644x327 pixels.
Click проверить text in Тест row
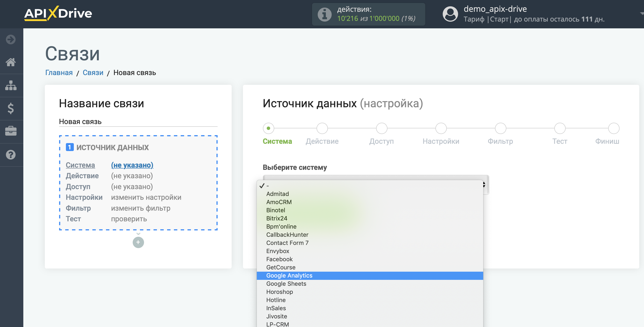129,219
